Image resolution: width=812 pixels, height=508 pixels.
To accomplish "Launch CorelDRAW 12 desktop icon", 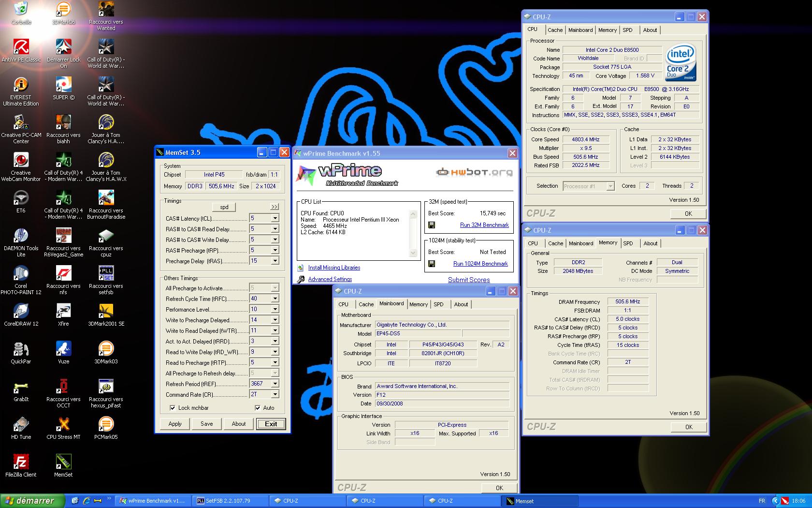I will (21, 314).
